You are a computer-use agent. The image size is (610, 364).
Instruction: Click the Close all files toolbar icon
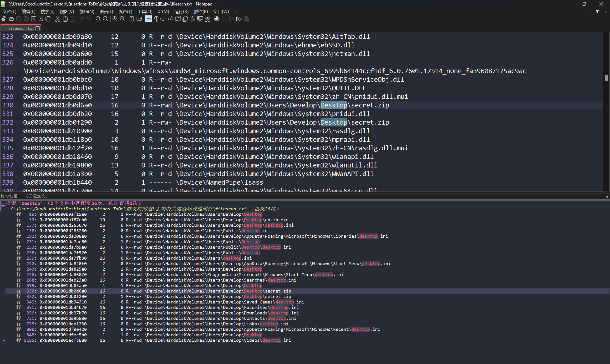[x=41, y=19]
